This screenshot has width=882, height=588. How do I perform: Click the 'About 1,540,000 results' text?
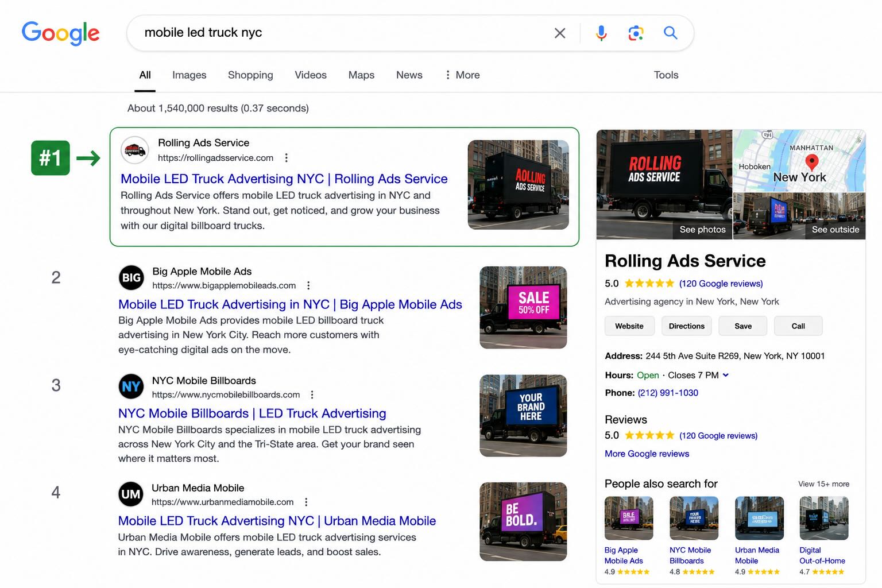pyautogui.click(x=218, y=108)
